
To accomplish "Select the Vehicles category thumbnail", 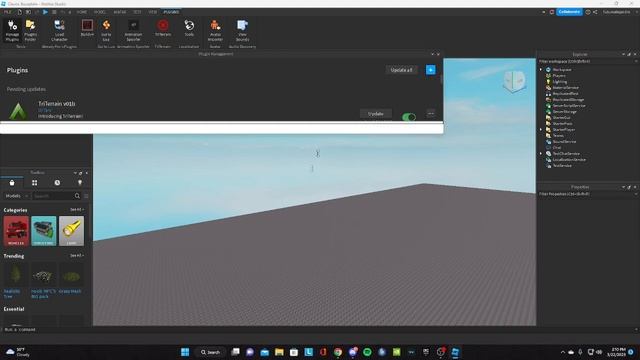I will pyautogui.click(x=16, y=231).
